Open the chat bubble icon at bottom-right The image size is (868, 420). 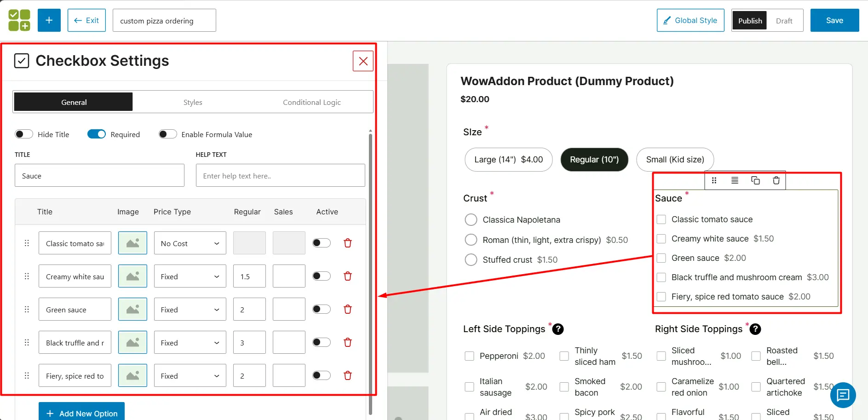tap(843, 395)
